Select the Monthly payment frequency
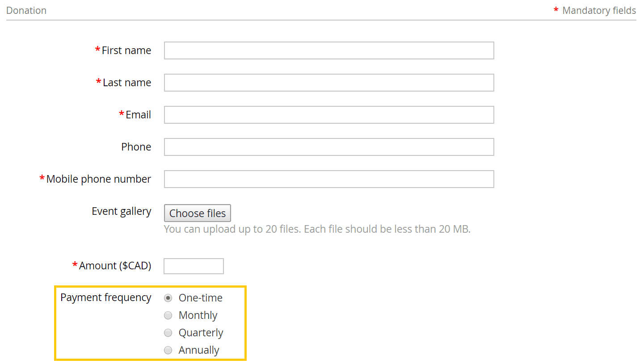Viewport: 644px width, 364px height. (168, 315)
